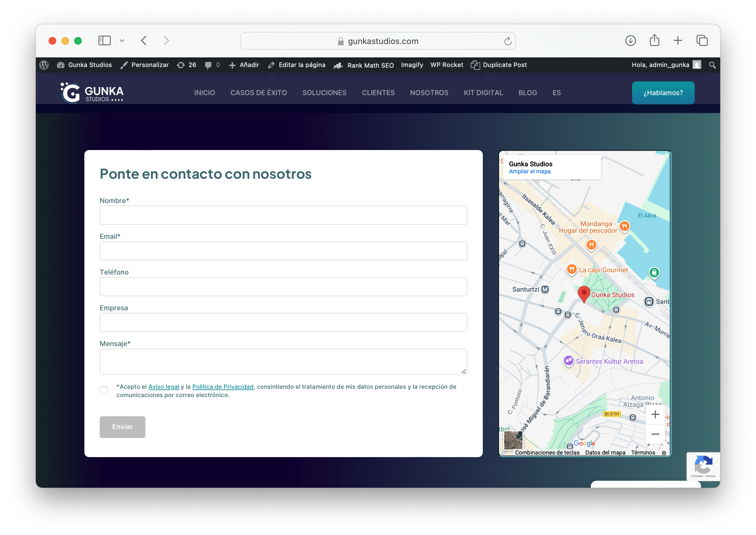This screenshot has height=535, width=756.
Task: Click the WordPress logo in the admin bar
Action: [44, 64]
